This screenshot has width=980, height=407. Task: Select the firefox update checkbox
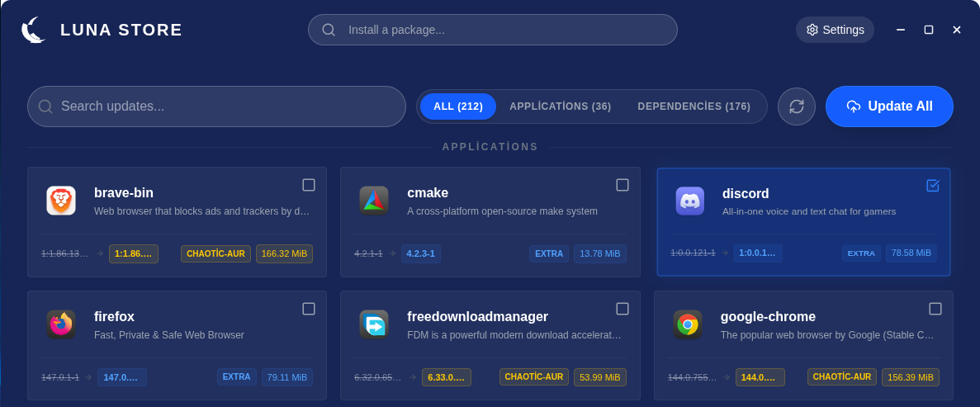coord(309,309)
